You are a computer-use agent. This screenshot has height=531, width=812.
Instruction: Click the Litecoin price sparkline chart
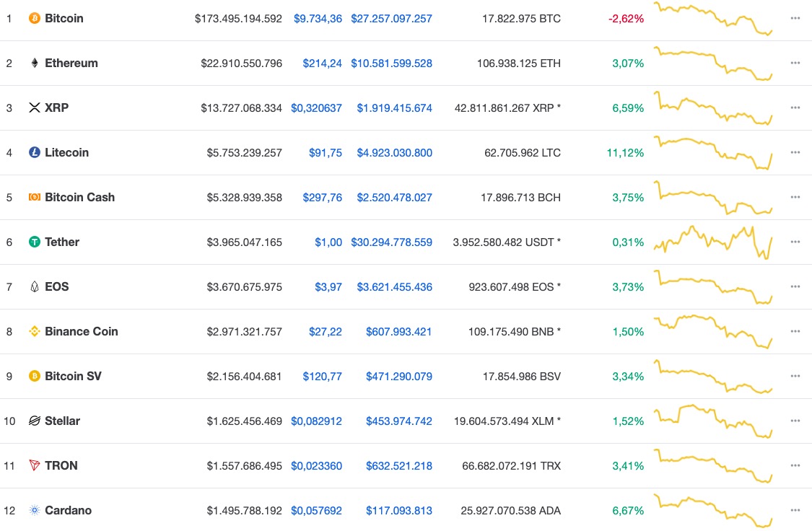point(713,153)
